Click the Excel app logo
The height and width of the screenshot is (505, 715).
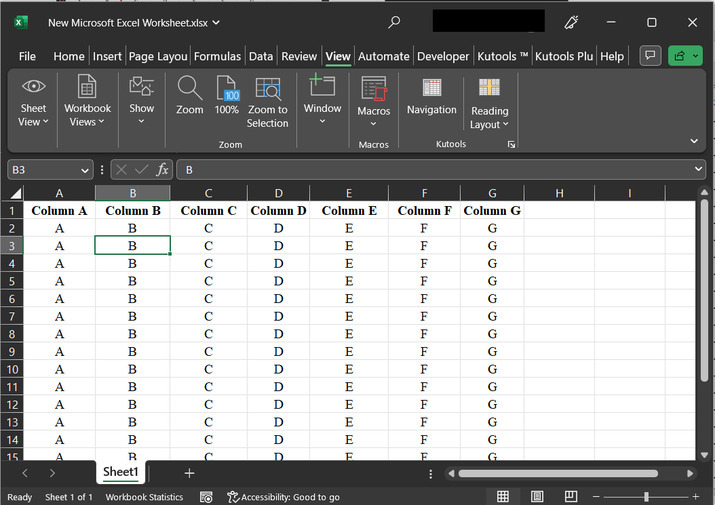21,22
